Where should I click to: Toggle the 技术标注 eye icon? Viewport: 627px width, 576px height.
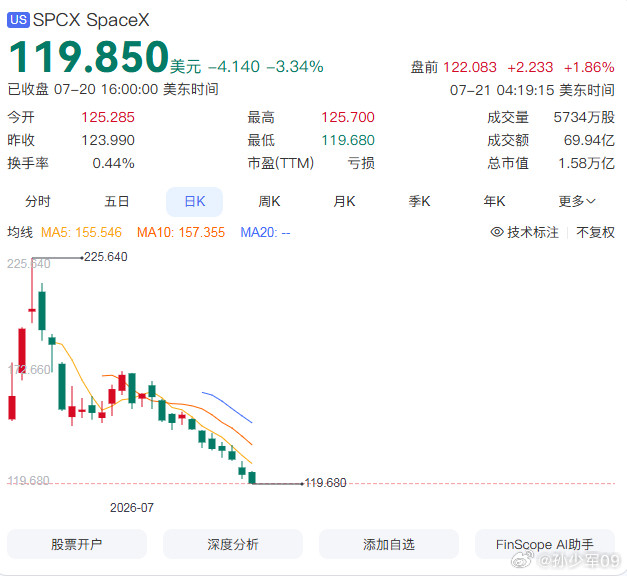[x=497, y=232]
